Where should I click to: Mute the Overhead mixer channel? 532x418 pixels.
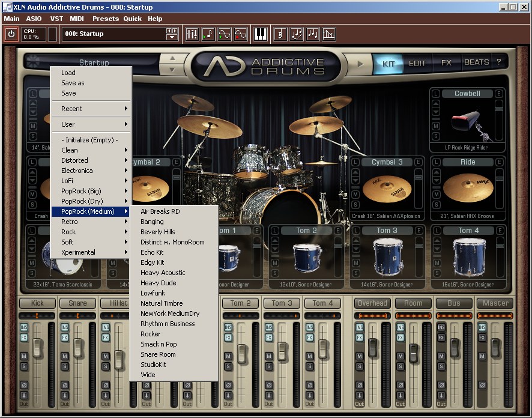359,356
